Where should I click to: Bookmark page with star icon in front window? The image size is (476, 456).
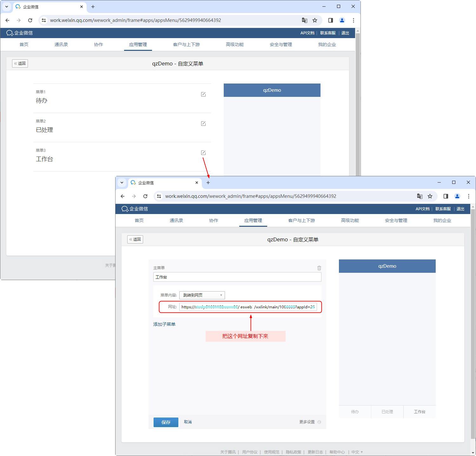pos(430,196)
